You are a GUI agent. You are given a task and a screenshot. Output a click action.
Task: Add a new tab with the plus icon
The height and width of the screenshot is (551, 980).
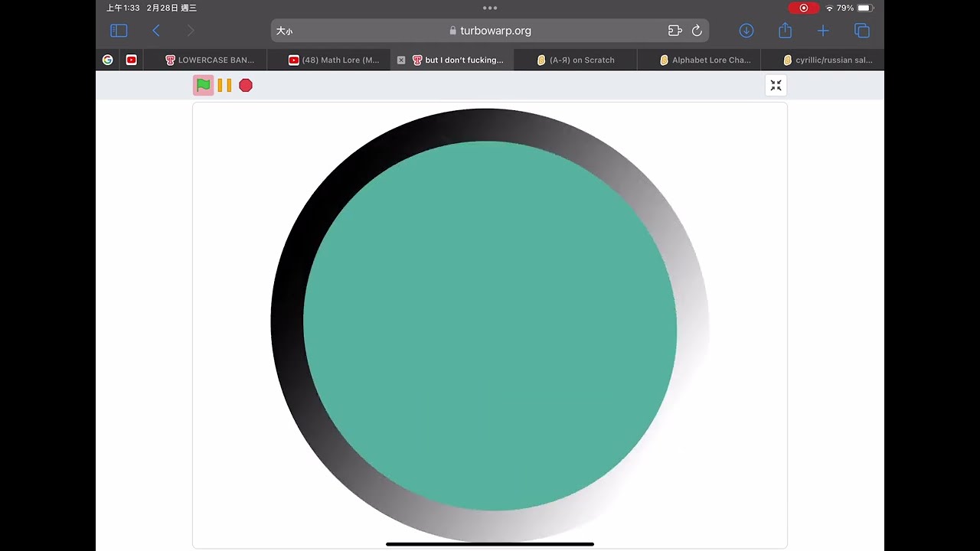823,31
